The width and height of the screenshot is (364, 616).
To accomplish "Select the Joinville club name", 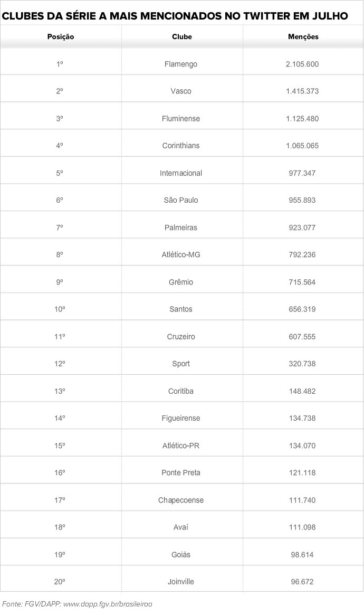I will (181, 582).
